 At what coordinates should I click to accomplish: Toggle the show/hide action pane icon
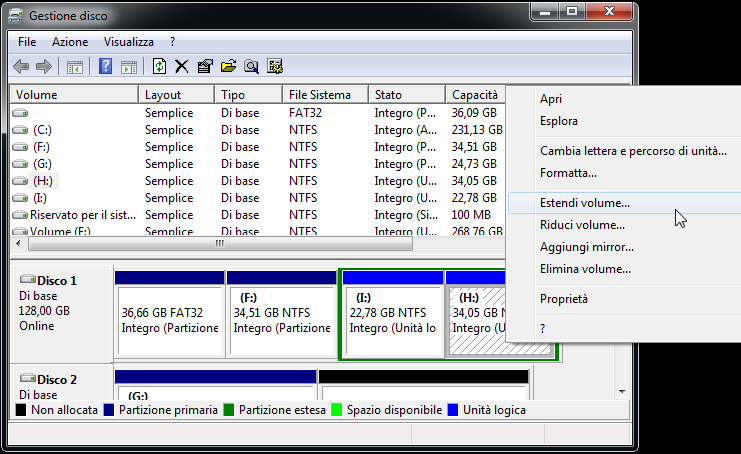tap(129, 67)
